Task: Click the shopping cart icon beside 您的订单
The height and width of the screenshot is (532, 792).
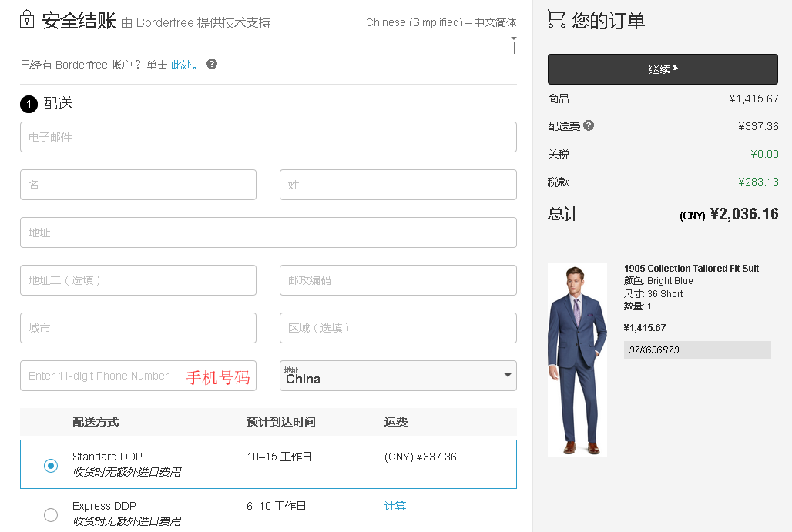Action: (556, 20)
